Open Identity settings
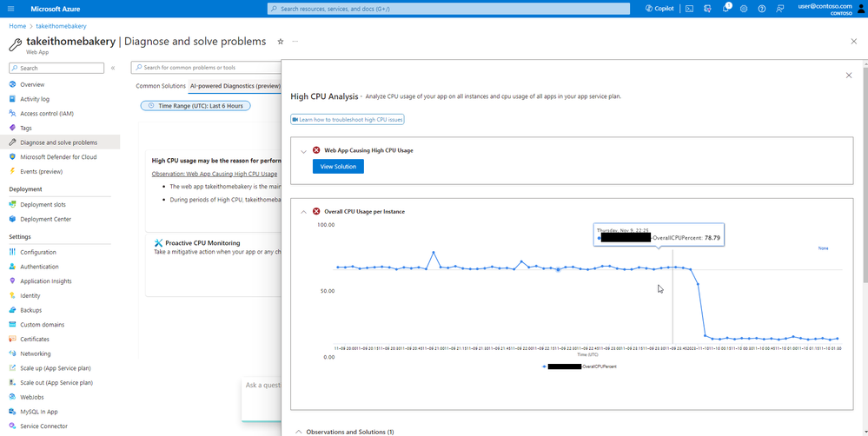The height and width of the screenshot is (436, 868). tap(30, 295)
